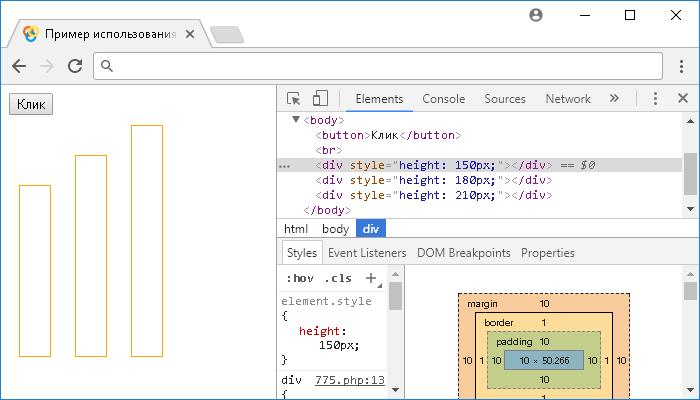Open the Styles sidebar tab
The image size is (700, 400).
(x=302, y=253)
